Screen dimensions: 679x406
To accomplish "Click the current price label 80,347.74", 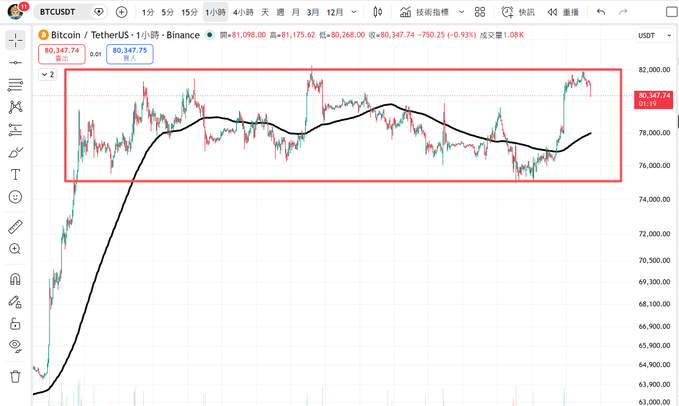I will click(x=654, y=100).
